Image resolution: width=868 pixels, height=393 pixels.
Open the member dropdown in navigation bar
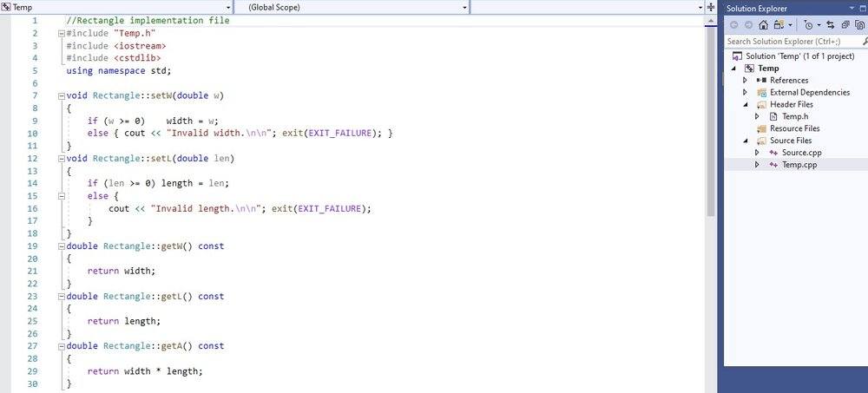[700, 8]
